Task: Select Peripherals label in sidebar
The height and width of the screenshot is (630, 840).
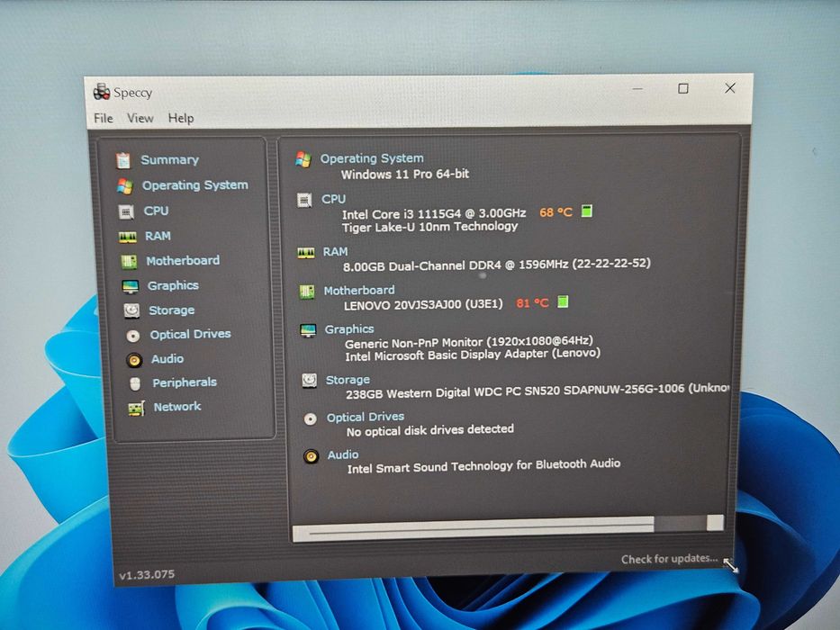Action: (x=185, y=382)
